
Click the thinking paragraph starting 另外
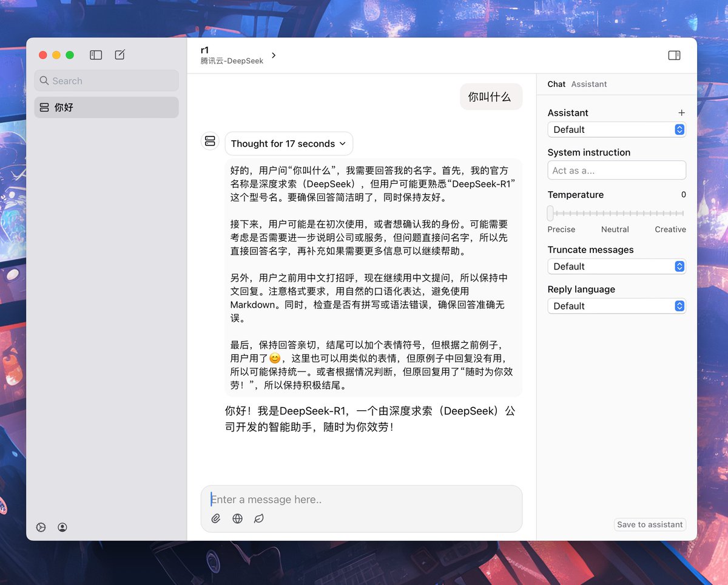369,298
